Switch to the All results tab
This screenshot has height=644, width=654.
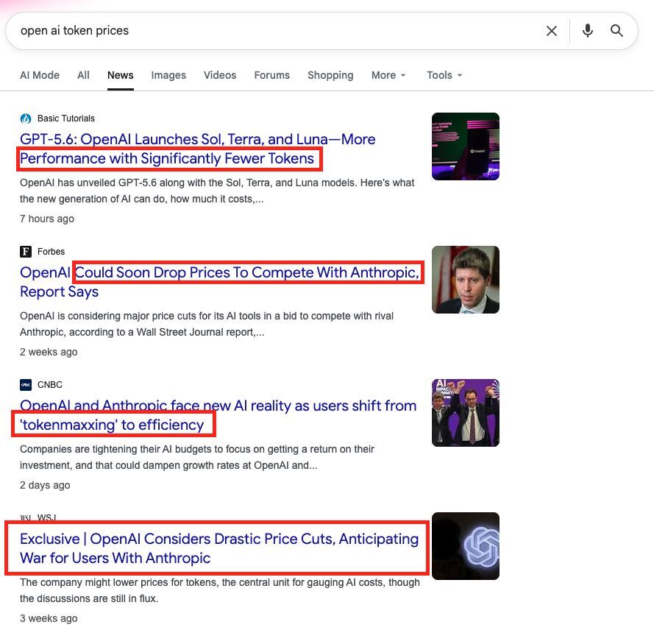click(x=83, y=75)
